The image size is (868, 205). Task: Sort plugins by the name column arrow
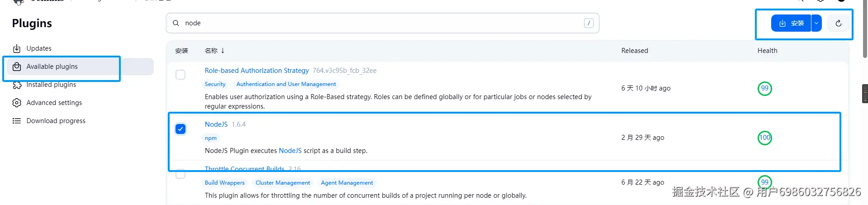223,51
